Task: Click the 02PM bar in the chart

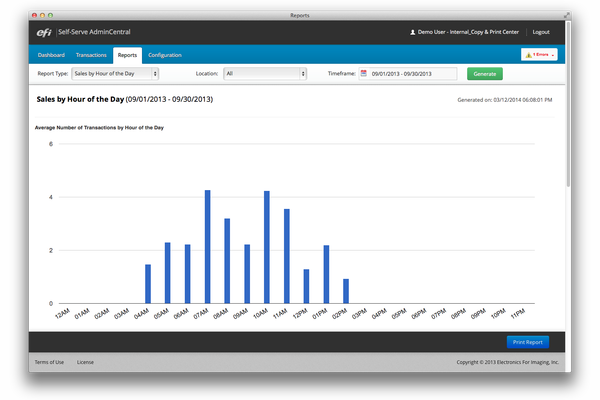Action: point(346,291)
